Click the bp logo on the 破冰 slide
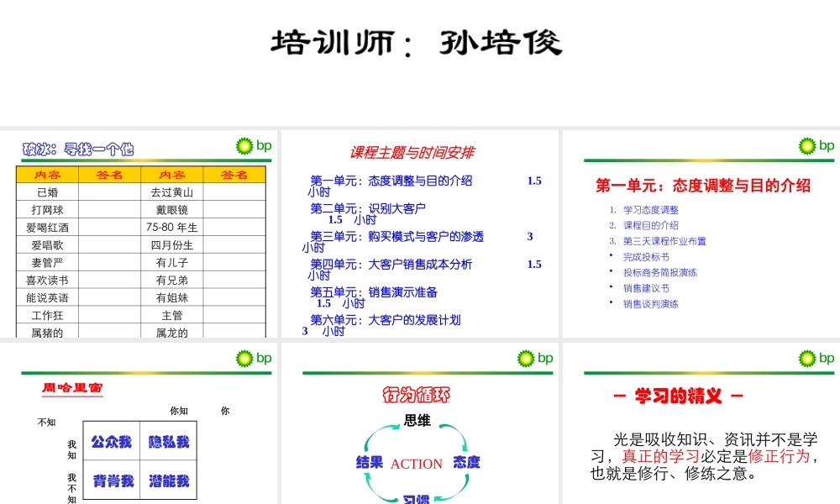 click(x=254, y=145)
